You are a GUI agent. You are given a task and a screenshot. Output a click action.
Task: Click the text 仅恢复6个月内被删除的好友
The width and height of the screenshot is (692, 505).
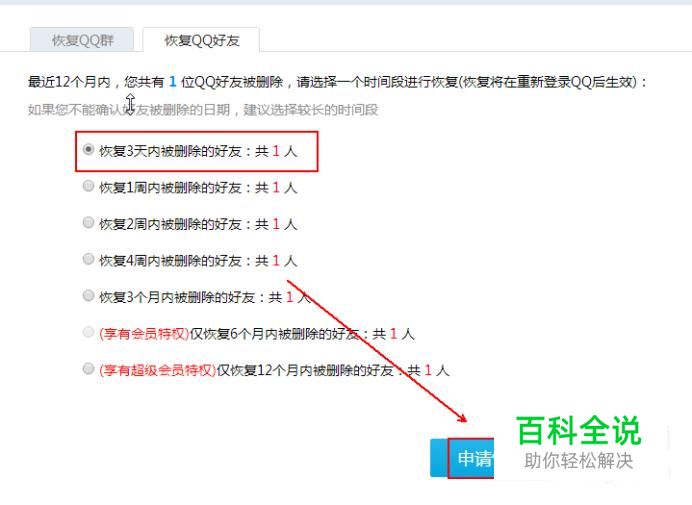pos(274,334)
